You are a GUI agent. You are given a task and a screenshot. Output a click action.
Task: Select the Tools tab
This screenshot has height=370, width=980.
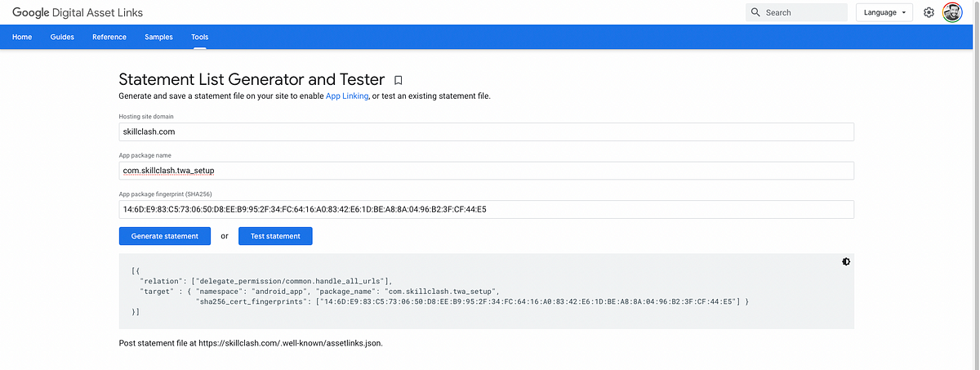199,38
